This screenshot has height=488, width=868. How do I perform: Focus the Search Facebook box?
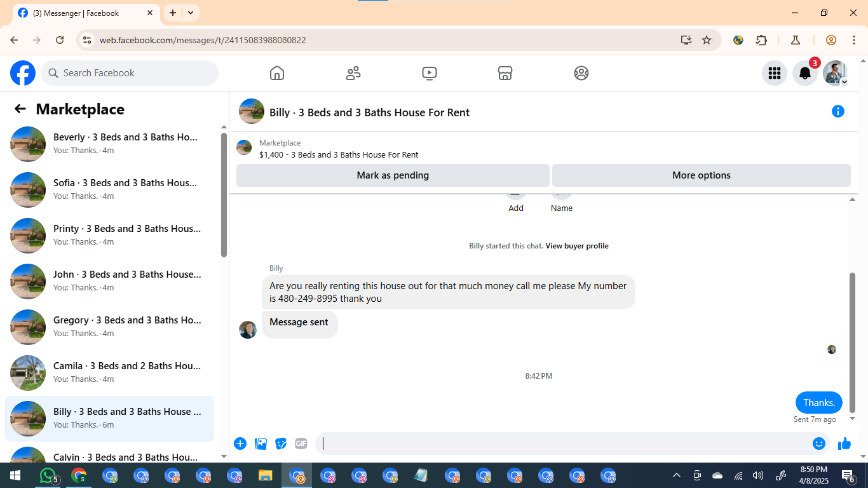point(130,73)
